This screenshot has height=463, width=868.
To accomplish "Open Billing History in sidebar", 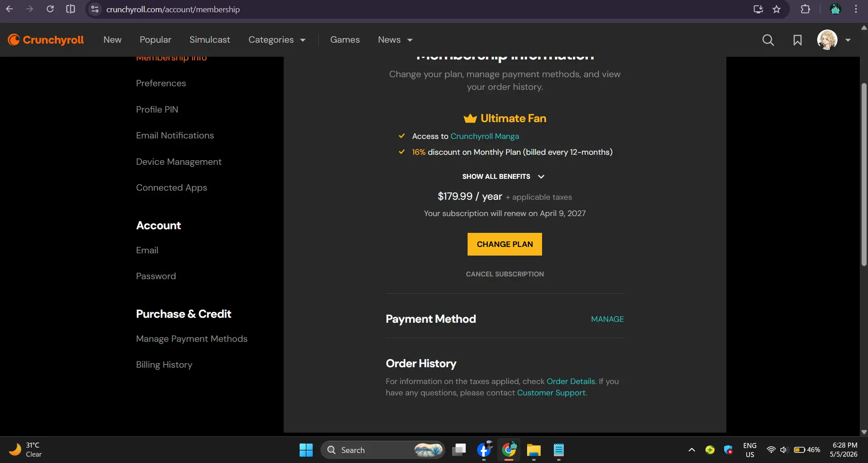I will pyautogui.click(x=164, y=364).
